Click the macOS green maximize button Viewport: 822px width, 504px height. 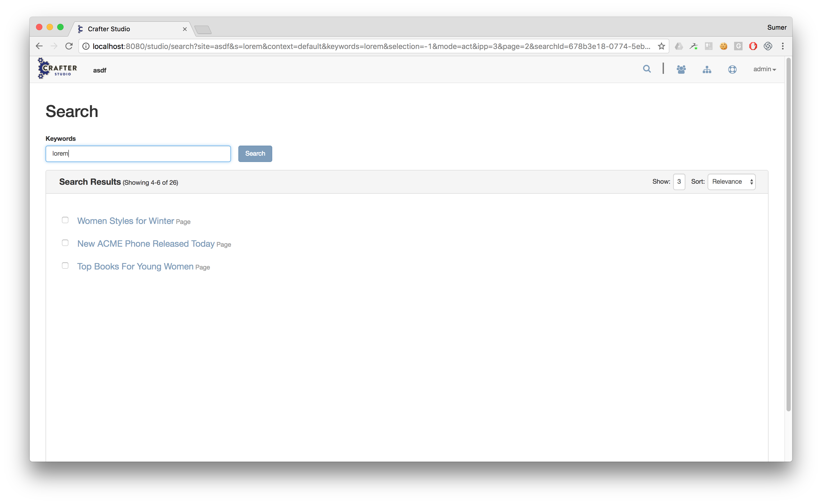coord(60,27)
